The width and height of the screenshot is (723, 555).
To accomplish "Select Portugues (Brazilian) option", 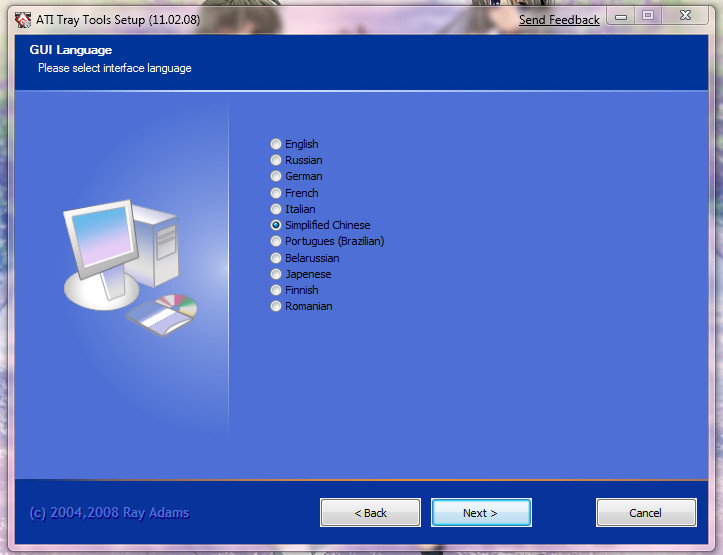I will click(x=327, y=242).
